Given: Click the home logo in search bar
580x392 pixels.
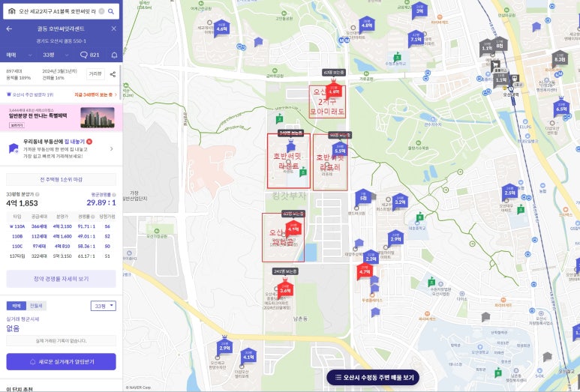Looking at the screenshot, I should coord(11,11).
